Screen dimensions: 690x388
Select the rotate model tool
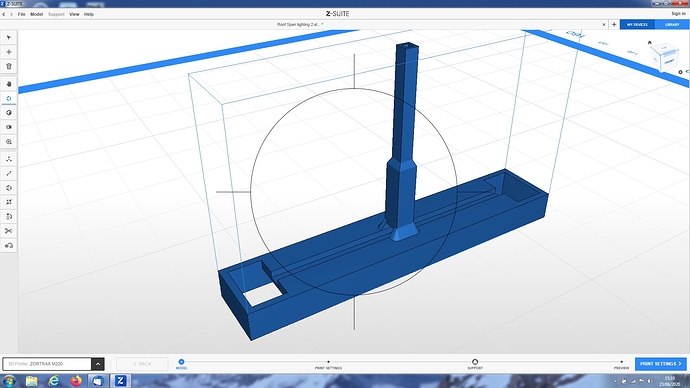[9, 188]
